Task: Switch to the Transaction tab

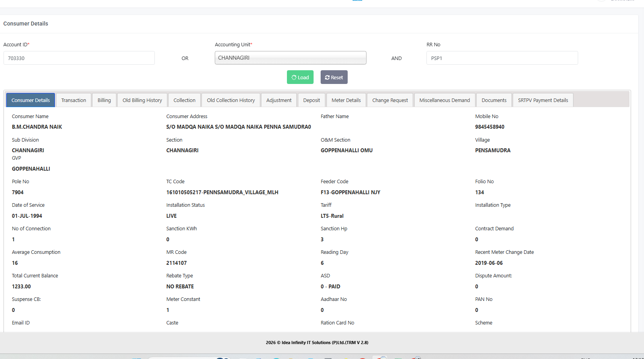Action: click(x=74, y=100)
